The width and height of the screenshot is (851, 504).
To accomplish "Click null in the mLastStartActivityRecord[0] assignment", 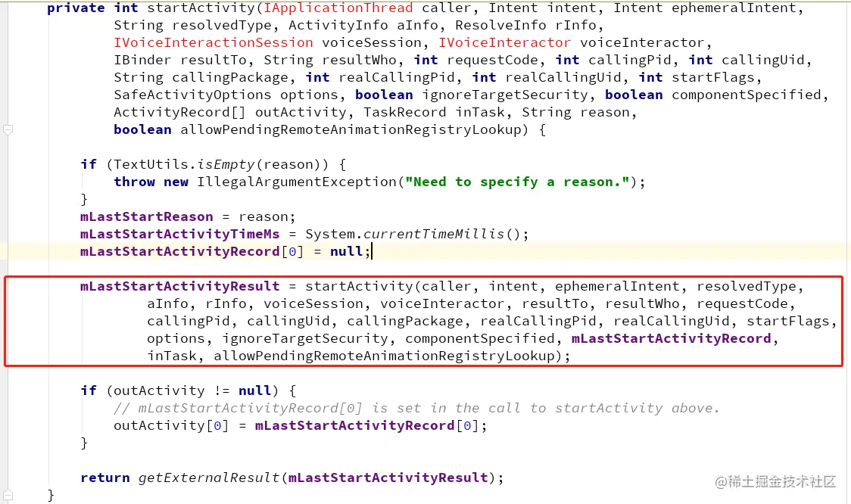I will 346,251.
